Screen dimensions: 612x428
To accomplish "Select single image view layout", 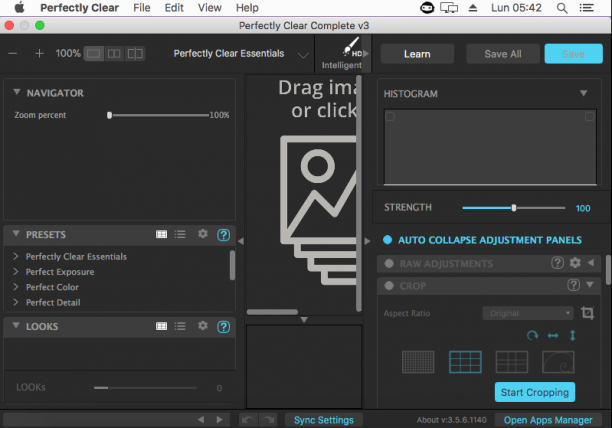I will (x=94, y=53).
